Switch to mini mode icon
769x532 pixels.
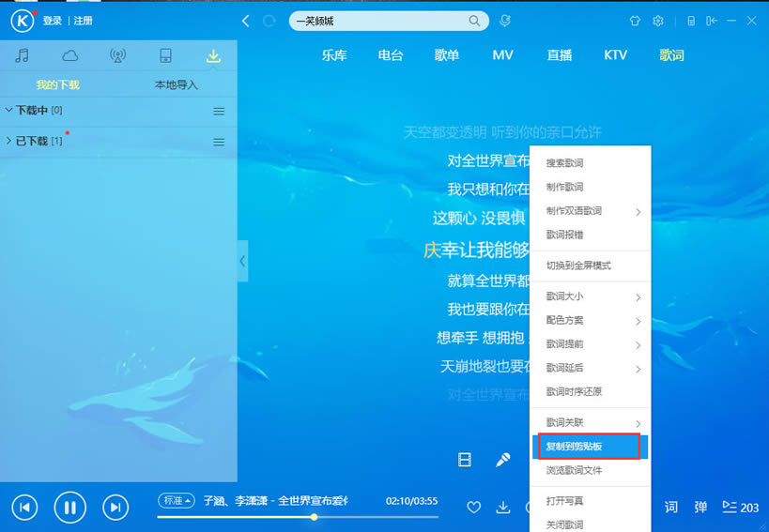coord(691,21)
